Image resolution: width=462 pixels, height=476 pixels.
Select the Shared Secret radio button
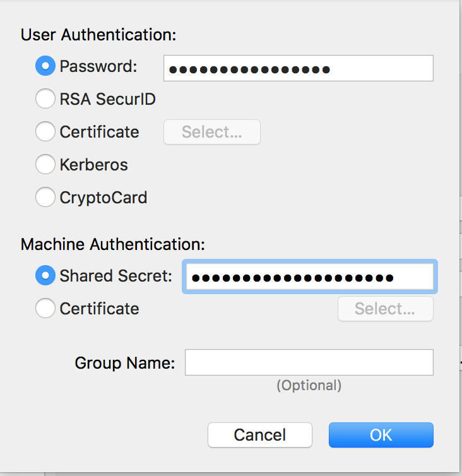pos(45,276)
